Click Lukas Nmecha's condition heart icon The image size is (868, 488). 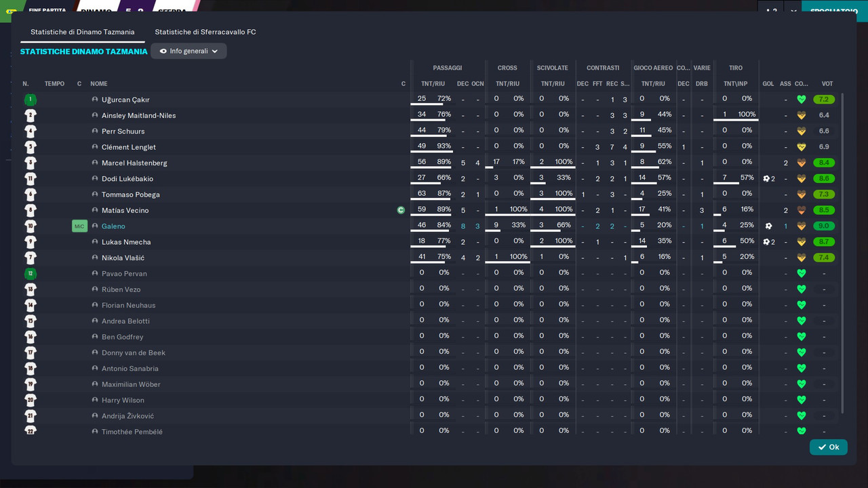point(802,242)
